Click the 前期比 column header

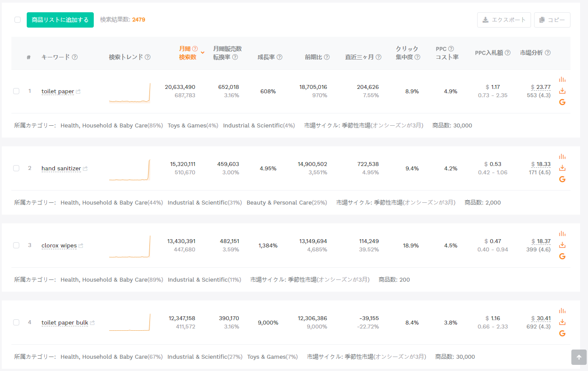(313, 57)
